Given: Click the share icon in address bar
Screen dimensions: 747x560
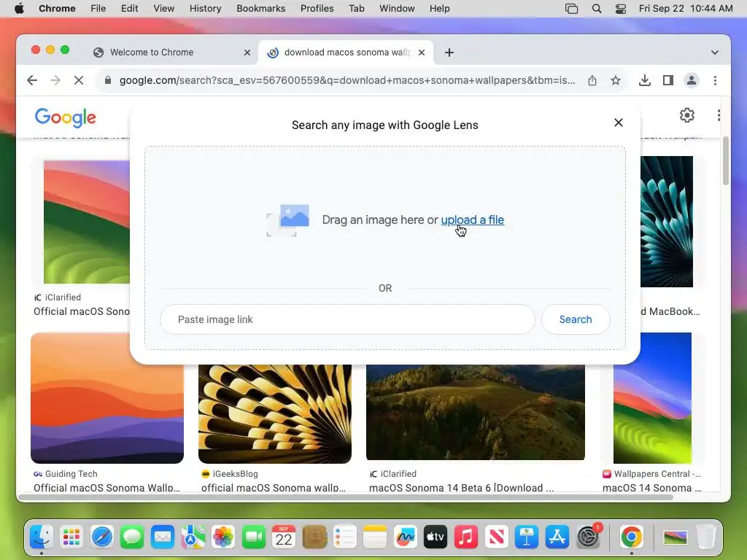Looking at the screenshot, I should tap(592, 80).
